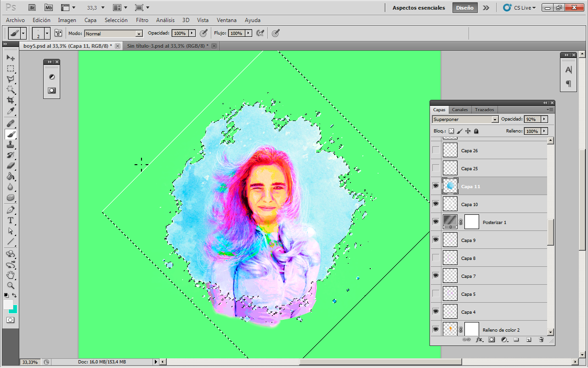Hide the Posterizar 1 layer
The width and height of the screenshot is (588, 368).
pyautogui.click(x=435, y=222)
